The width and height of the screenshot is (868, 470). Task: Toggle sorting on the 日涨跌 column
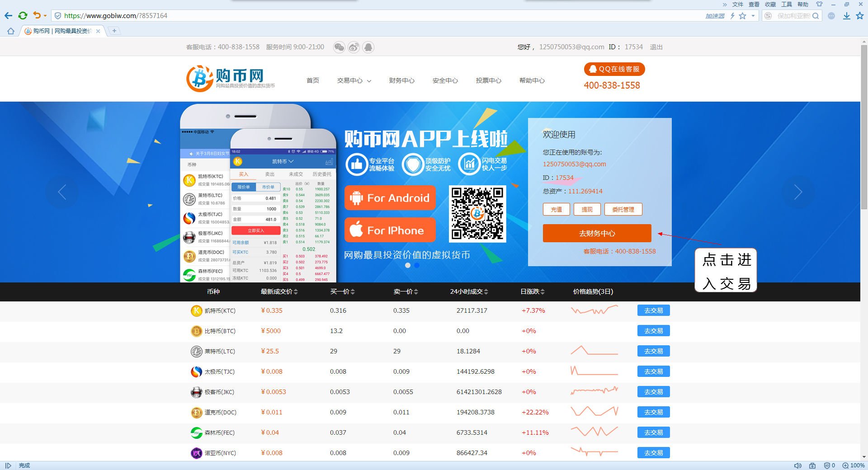543,292
